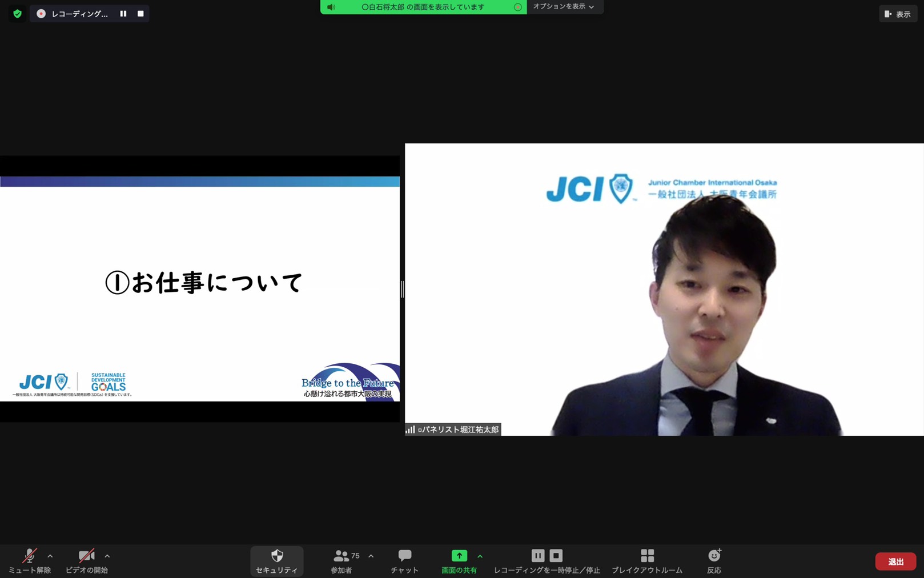Image resolution: width=924 pixels, height=578 pixels.
Task: Pause recording in bottom toolbar
Action: tap(537, 555)
